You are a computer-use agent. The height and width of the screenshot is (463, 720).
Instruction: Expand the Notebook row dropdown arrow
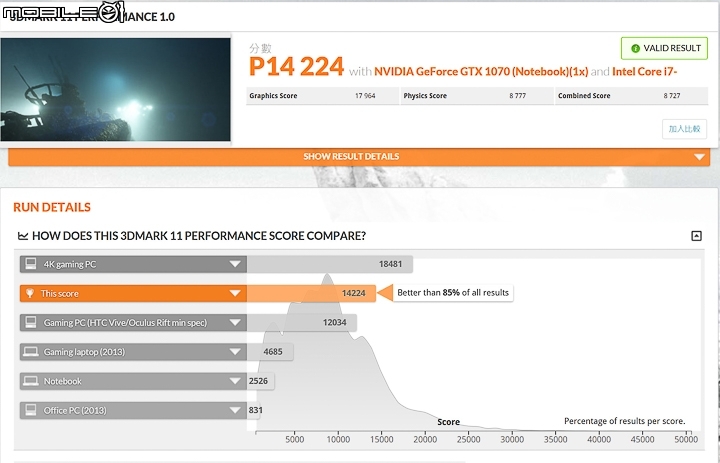(x=235, y=381)
